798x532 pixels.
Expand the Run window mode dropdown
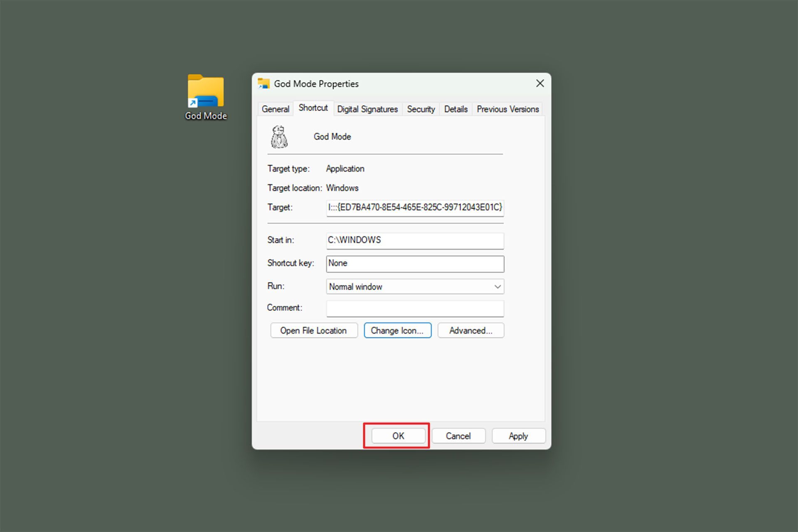point(415,287)
